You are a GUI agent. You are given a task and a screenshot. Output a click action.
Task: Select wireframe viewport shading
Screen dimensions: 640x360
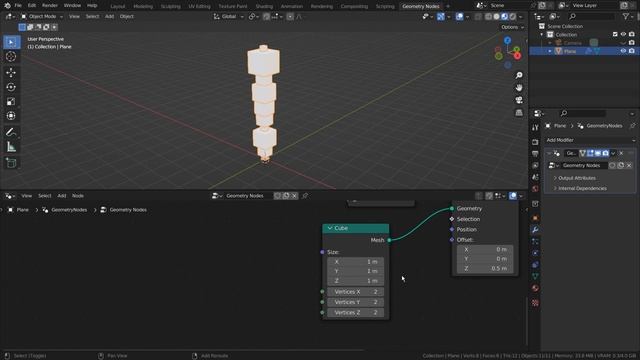coord(489,17)
